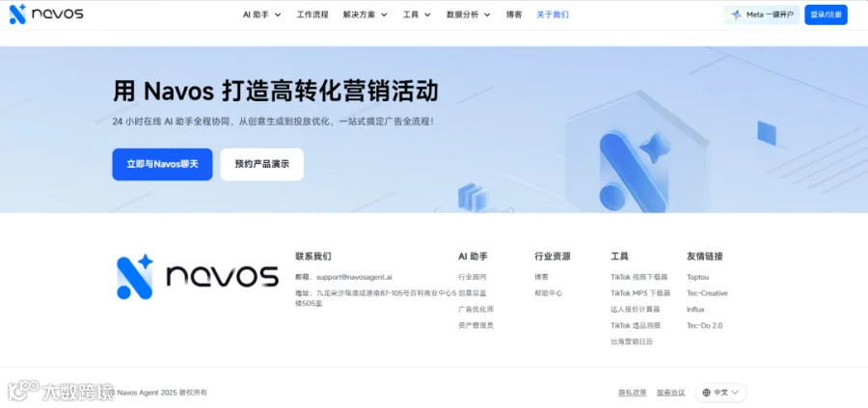Open the TikTok 视频下载器 link

pos(639,277)
